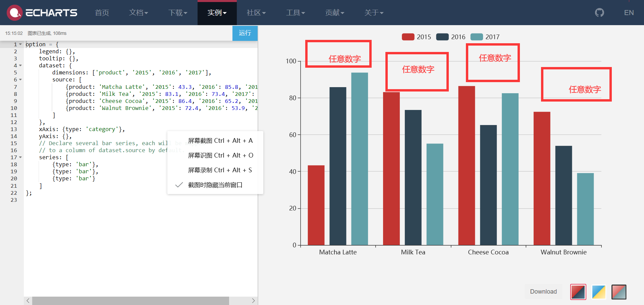The height and width of the screenshot is (305, 644).
Task: Download the chart via Download button
Action: coord(543,292)
